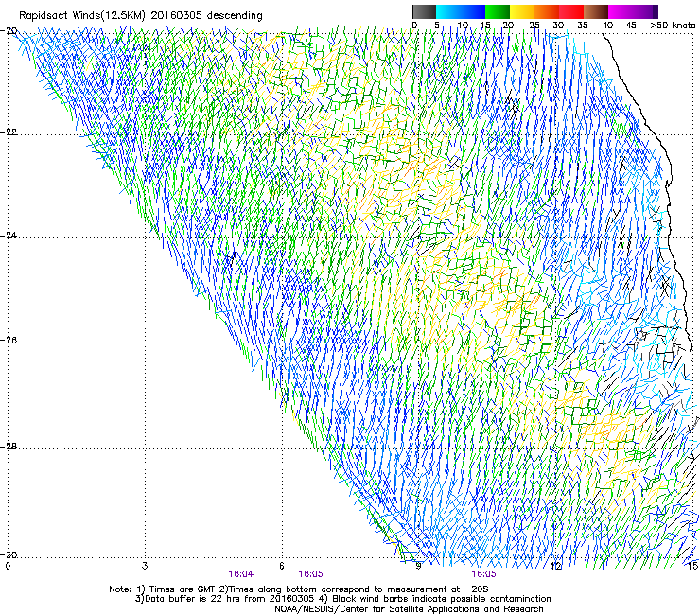Click the '16:05' time label between 9 and 12

pyautogui.click(x=483, y=574)
